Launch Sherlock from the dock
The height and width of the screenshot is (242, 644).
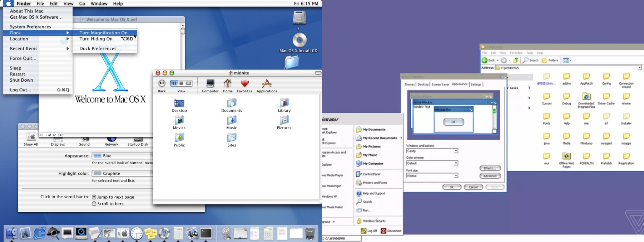53,233
